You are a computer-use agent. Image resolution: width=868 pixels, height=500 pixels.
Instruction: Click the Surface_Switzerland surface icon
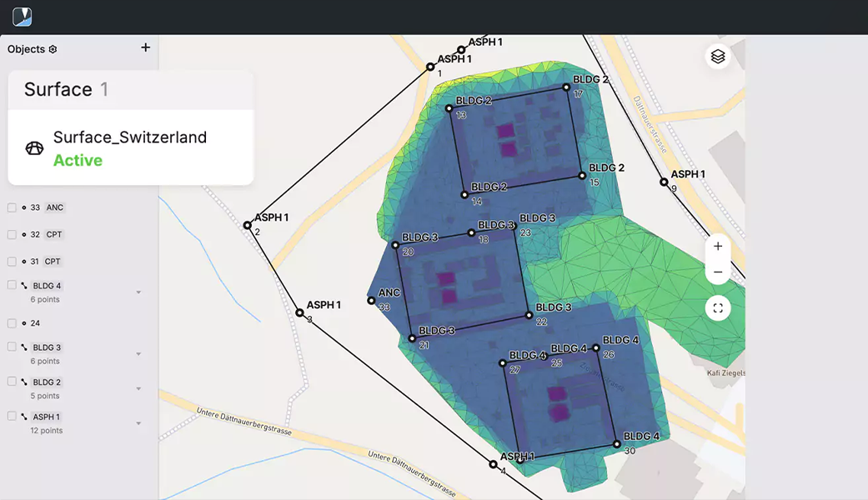pyautogui.click(x=34, y=148)
